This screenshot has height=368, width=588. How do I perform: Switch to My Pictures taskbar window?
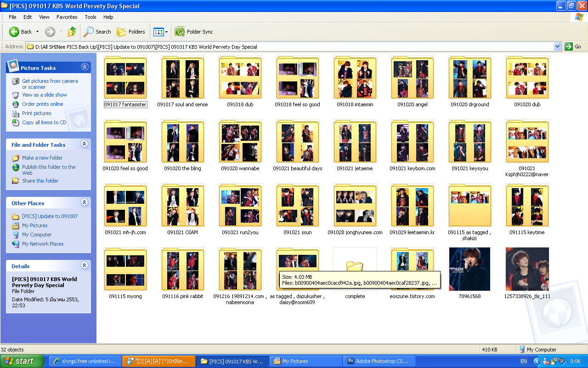click(x=306, y=361)
